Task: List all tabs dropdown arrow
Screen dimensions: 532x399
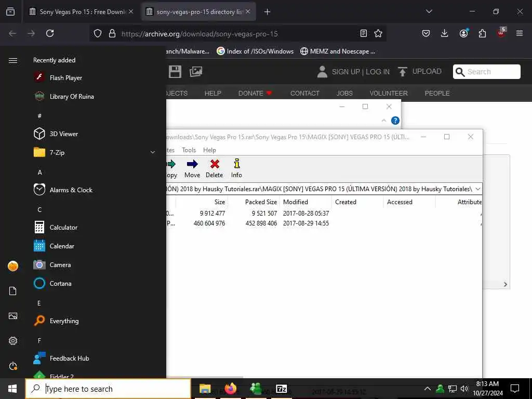Action: tap(429, 11)
